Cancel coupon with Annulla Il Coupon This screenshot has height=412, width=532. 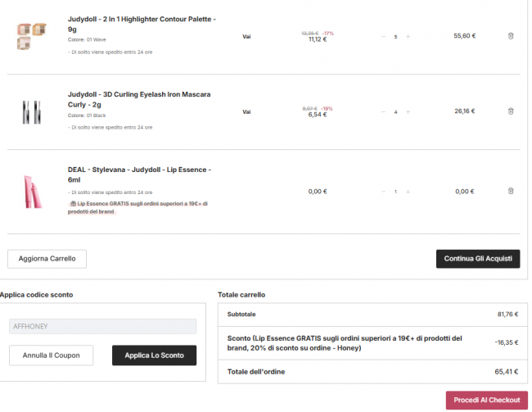[51, 355]
